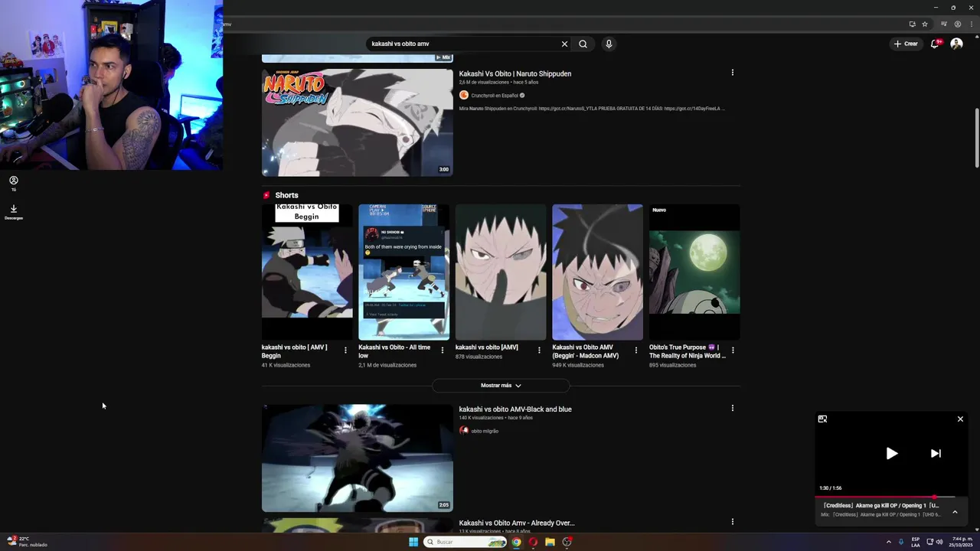Screen dimensions: 980x551
Task: Expand the miniplayer queue chevron
Action: pos(955,512)
